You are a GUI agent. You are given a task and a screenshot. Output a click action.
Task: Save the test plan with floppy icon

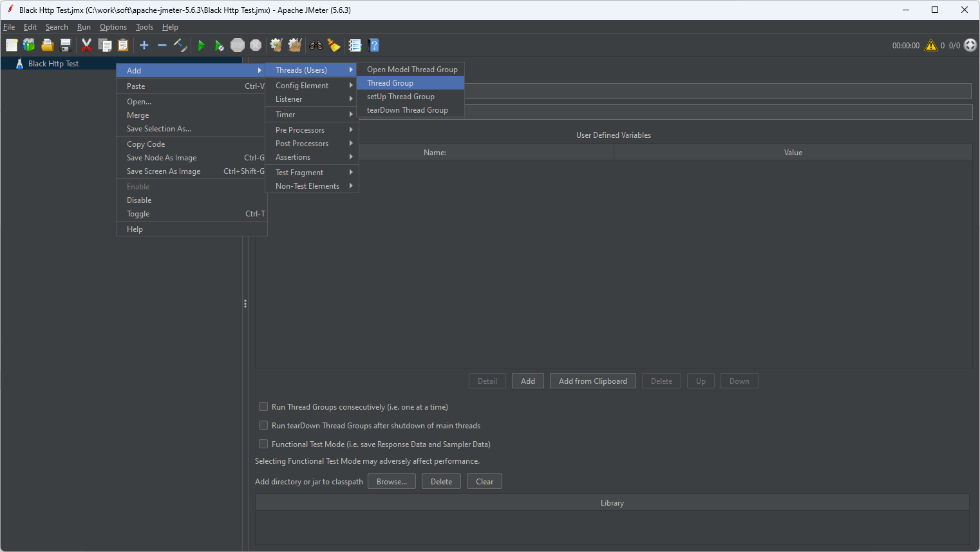click(x=65, y=45)
